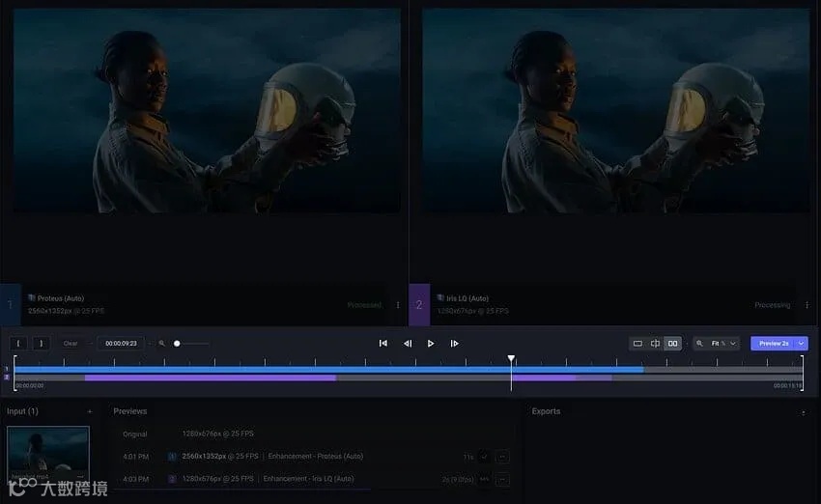Open the Exports panel options menu

click(804, 413)
